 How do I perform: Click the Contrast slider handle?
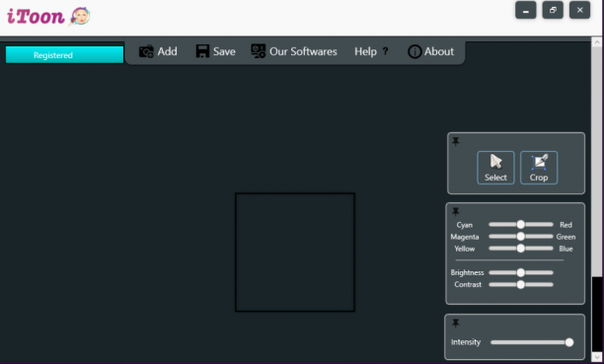[520, 285]
